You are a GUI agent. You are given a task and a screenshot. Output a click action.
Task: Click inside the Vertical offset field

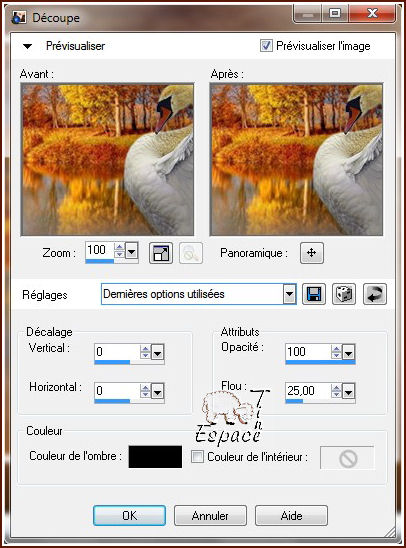tap(117, 352)
